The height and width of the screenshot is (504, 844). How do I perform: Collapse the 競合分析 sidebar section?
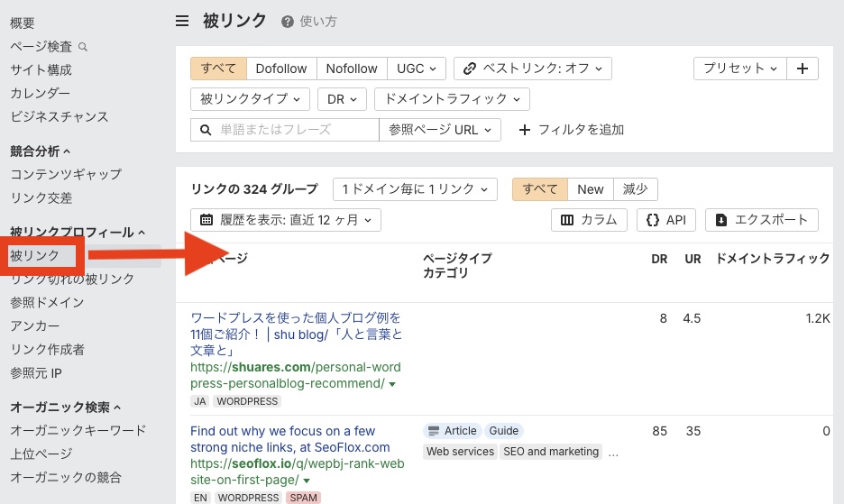click(41, 151)
